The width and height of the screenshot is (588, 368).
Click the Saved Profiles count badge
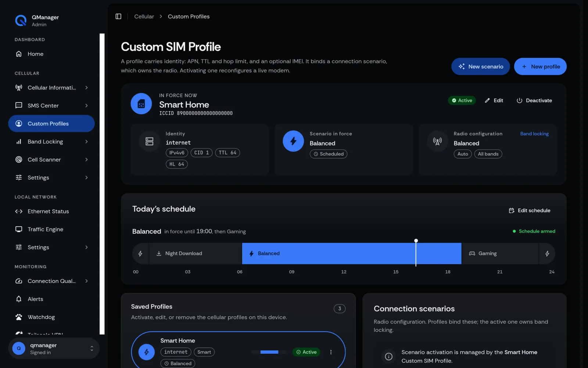(x=340, y=309)
